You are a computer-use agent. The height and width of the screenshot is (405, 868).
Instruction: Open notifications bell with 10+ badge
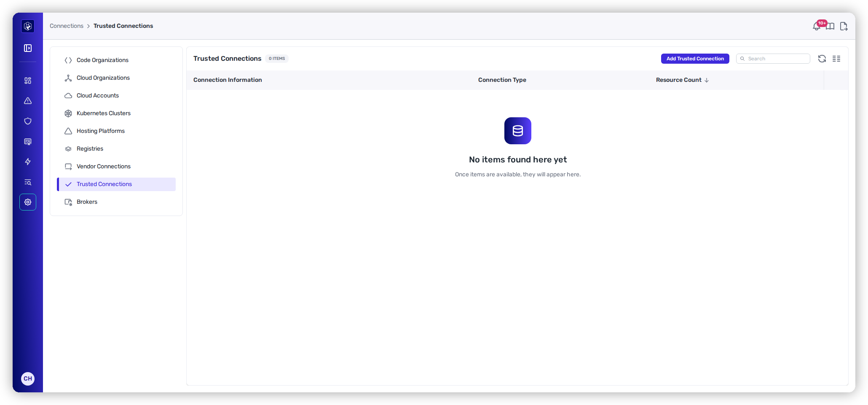[x=817, y=26]
